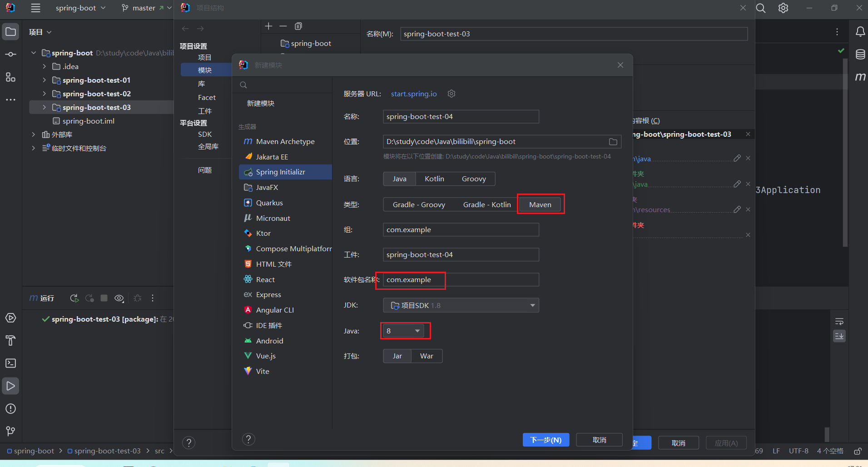
Task: Select Gradle - Groovy build type
Action: [x=419, y=205]
